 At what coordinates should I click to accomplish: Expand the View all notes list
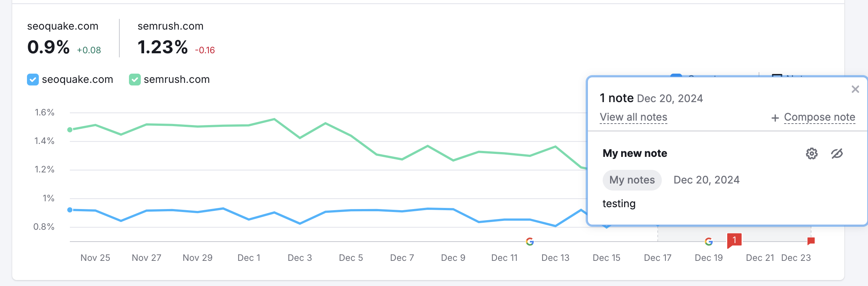[x=633, y=117]
